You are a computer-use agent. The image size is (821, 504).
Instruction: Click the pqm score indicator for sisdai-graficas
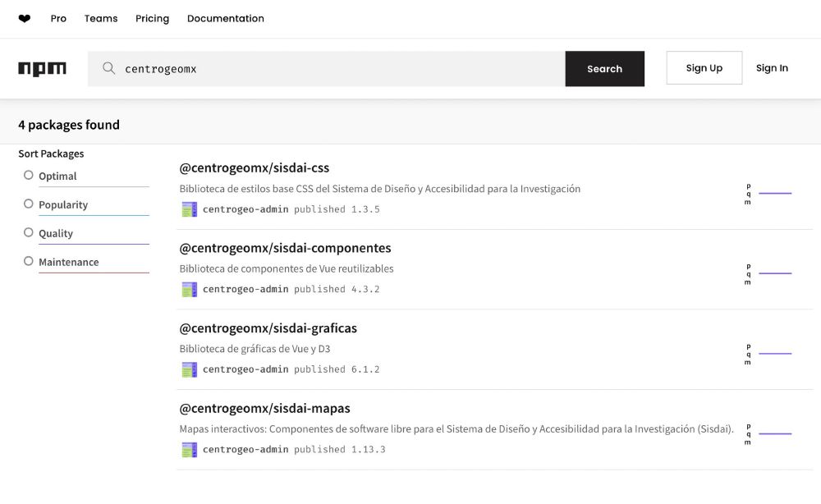(x=768, y=354)
